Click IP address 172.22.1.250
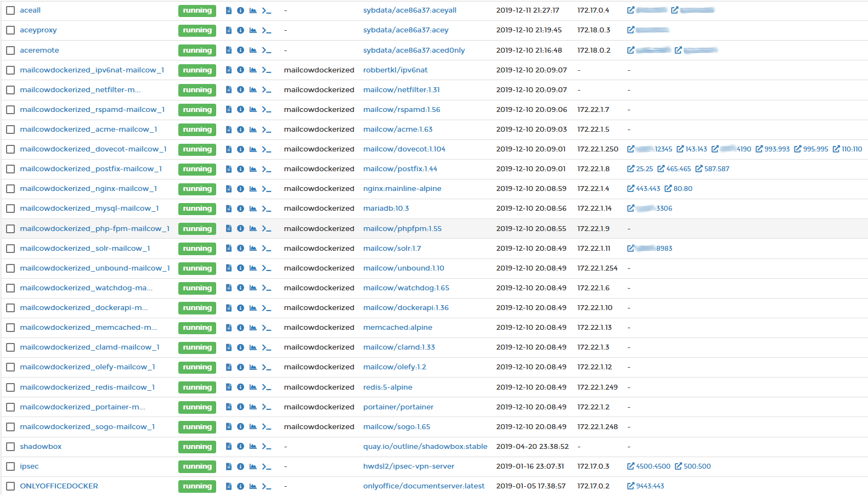 point(598,149)
